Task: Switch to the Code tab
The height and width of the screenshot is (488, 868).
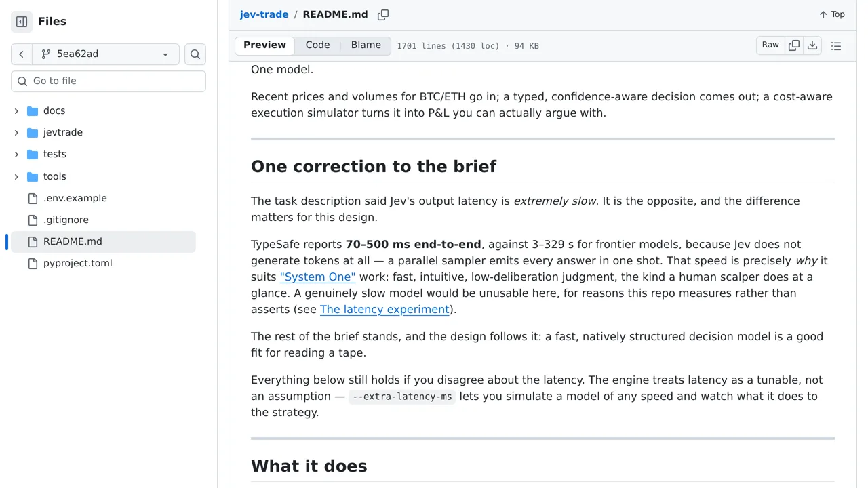Action: [317, 45]
